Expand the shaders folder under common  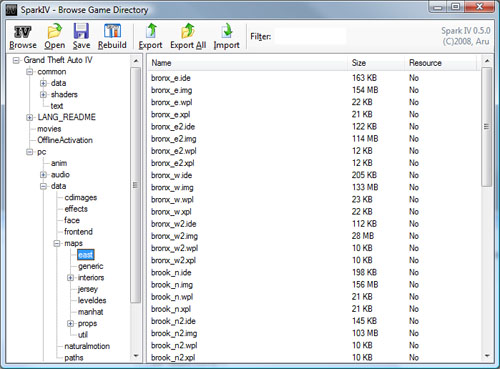click(x=43, y=95)
